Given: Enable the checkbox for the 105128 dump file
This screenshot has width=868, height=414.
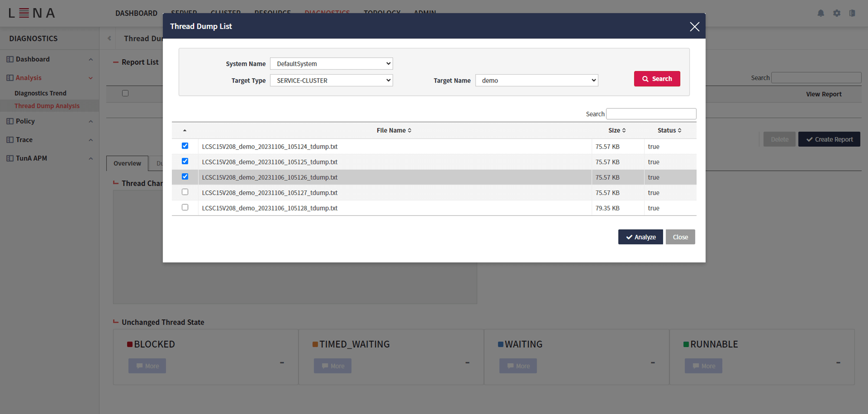Looking at the screenshot, I should coord(185,207).
